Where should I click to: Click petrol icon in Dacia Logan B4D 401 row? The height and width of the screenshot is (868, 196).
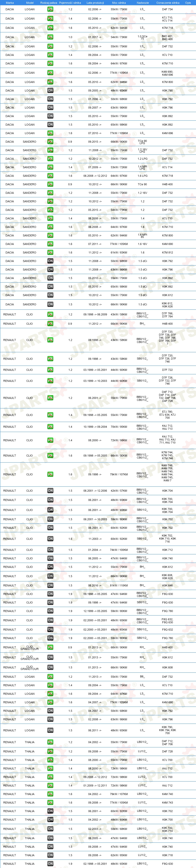(50, 37)
